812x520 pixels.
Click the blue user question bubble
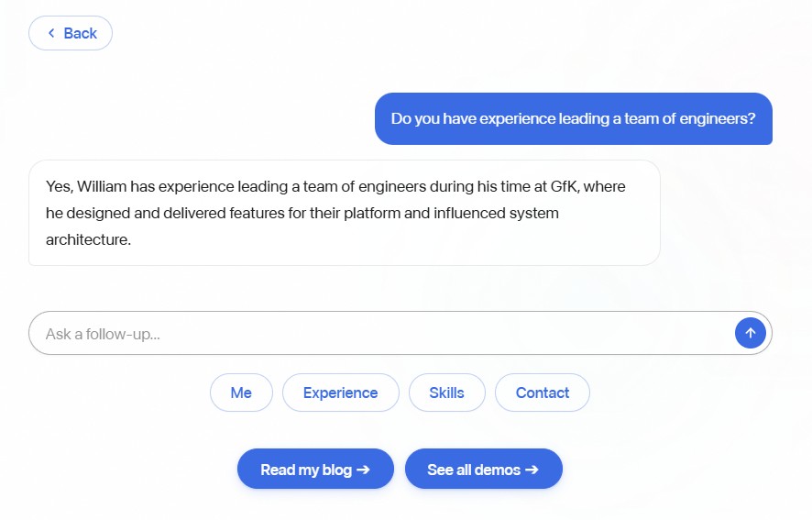coord(573,118)
